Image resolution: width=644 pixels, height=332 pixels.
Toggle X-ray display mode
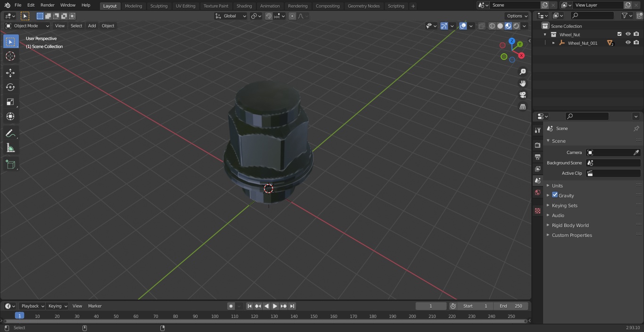point(481,26)
